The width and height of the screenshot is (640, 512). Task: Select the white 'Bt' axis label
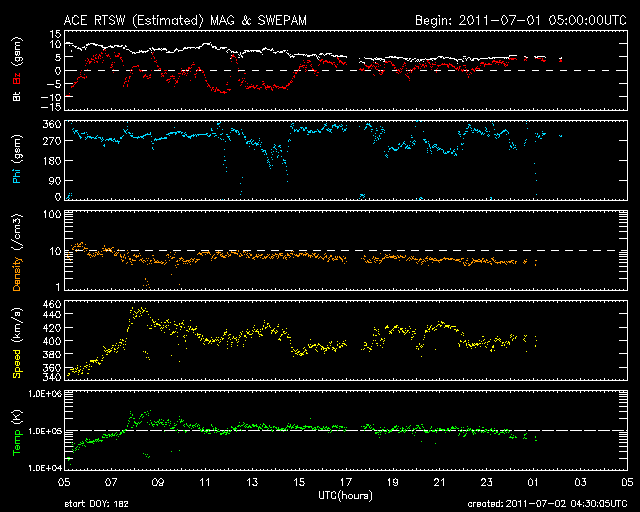point(17,96)
